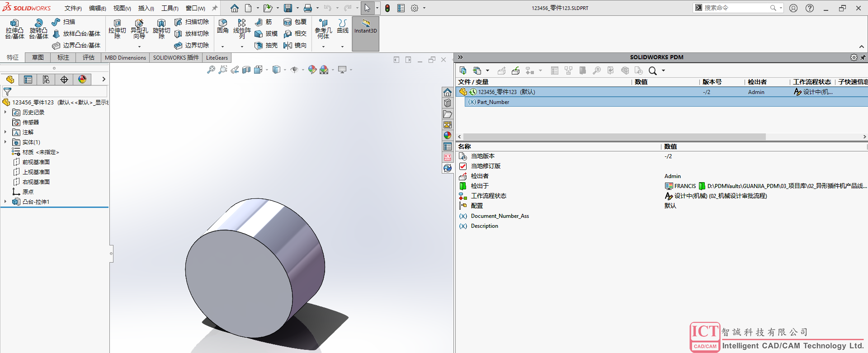Screen dimensions: 868x353
Task: Open the Hole Wizard (异型孔向导)
Action: [x=139, y=29]
